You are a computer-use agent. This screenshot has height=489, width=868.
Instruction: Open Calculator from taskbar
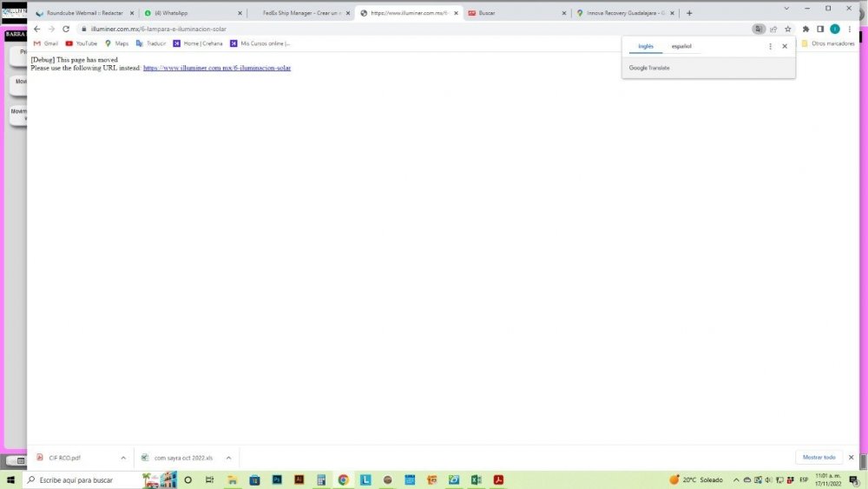[x=321, y=480]
